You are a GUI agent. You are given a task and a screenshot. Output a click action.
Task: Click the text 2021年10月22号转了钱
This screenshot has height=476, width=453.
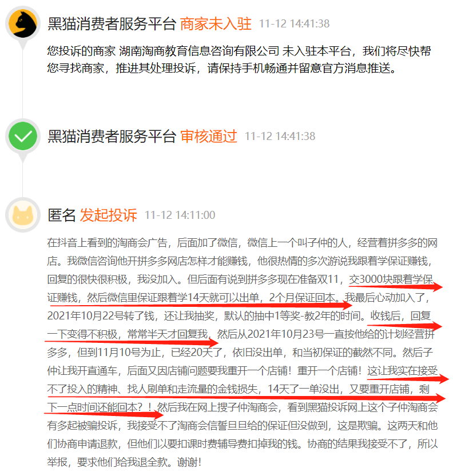[x=101, y=316]
